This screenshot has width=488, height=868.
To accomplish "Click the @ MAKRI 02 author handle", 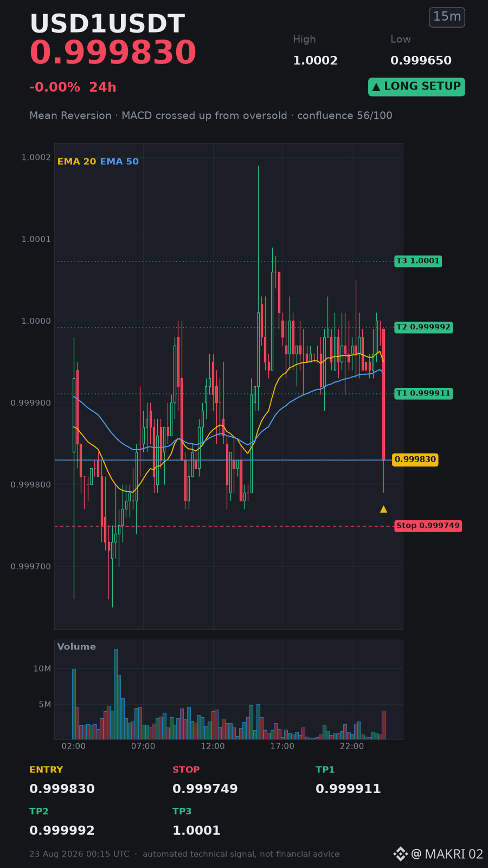I will 447,854.
